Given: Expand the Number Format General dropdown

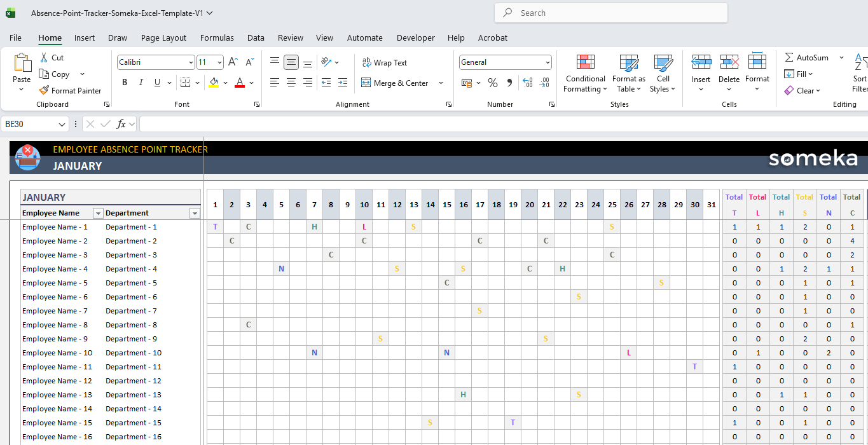Looking at the screenshot, I should tap(547, 62).
